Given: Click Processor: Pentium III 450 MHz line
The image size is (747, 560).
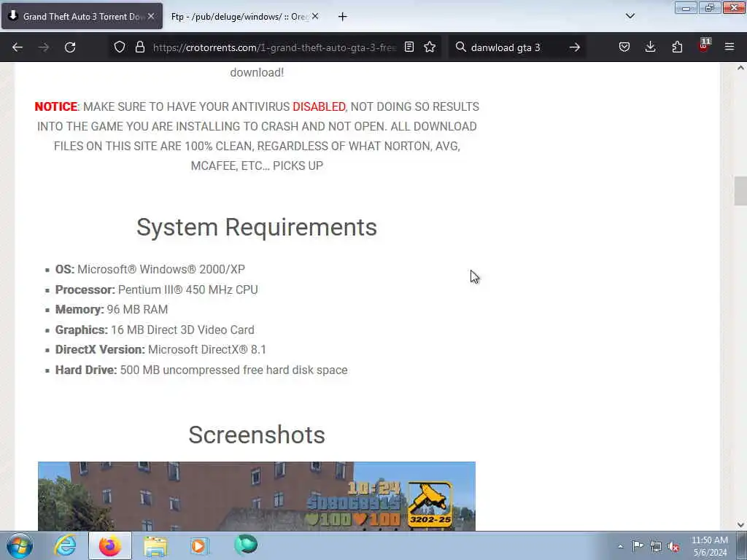Looking at the screenshot, I should click(156, 289).
